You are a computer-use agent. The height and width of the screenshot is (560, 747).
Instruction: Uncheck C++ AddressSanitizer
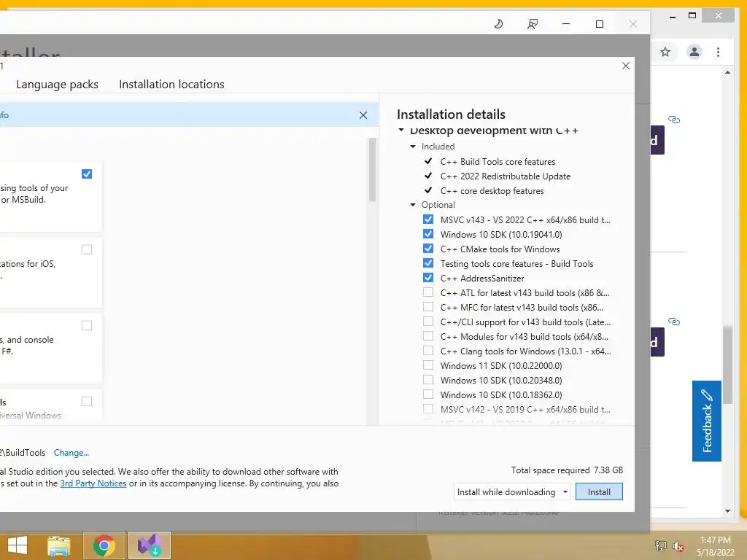pyautogui.click(x=427, y=278)
